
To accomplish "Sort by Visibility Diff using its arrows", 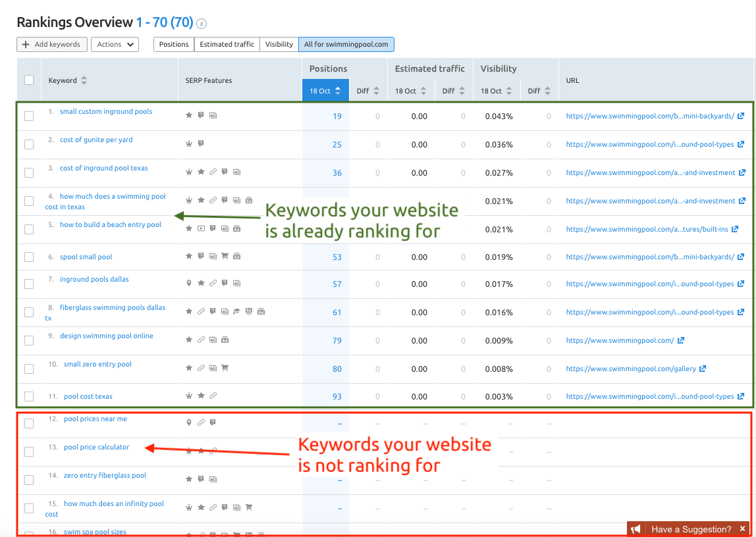I will (547, 91).
